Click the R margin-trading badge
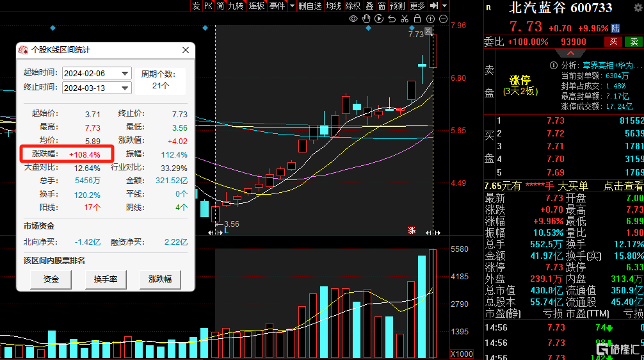The image size is (644, 360). 488,8
